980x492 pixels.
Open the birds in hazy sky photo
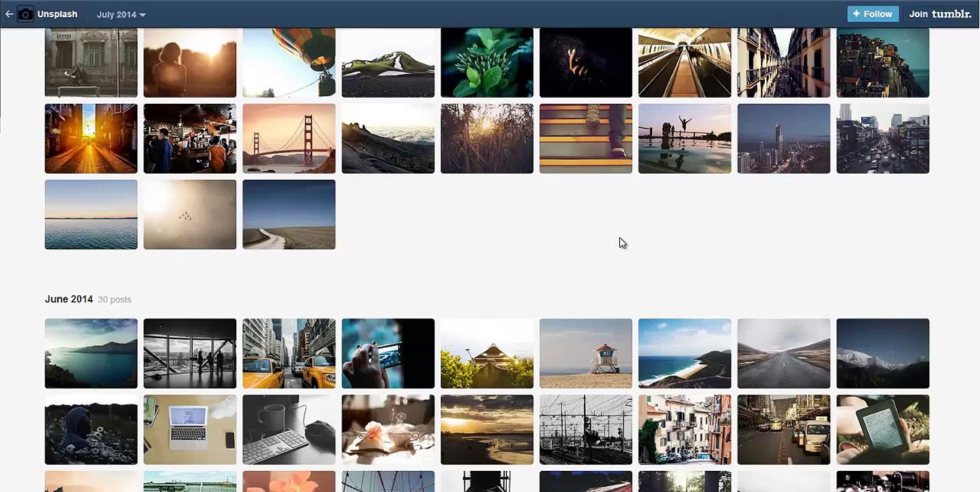[x=190, y=215]
